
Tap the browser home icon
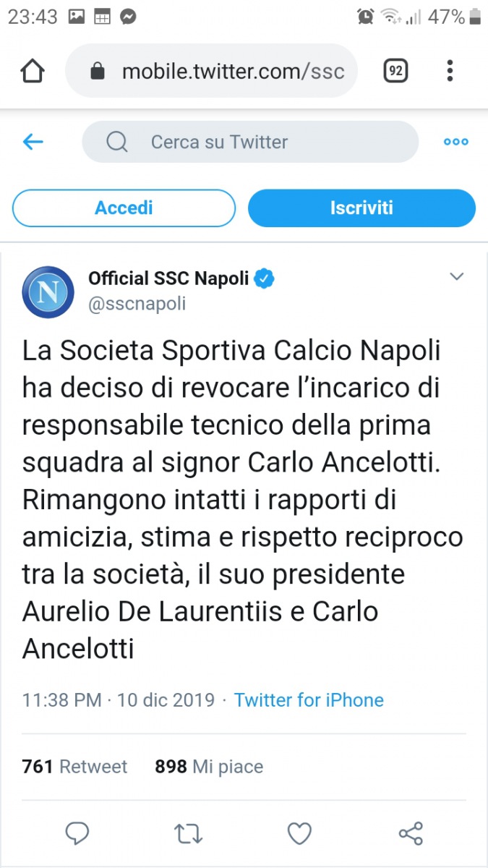click(x=33, y=71)
